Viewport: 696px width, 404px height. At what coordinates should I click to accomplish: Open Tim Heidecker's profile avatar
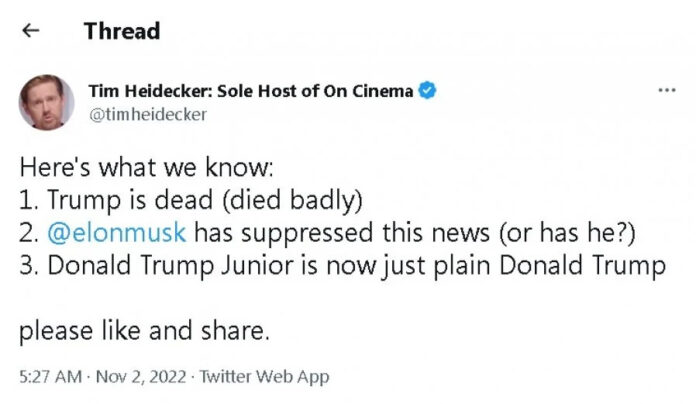[46, 102]
